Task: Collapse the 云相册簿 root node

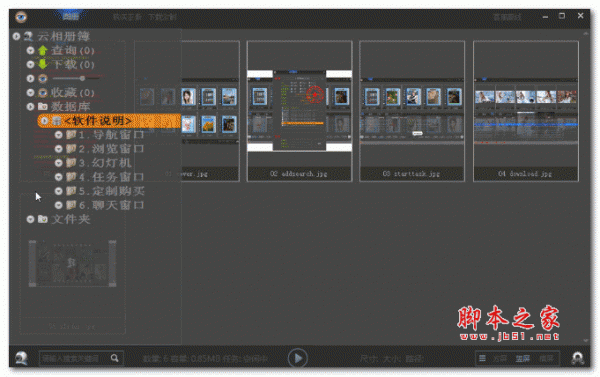Action: (16, 36)
